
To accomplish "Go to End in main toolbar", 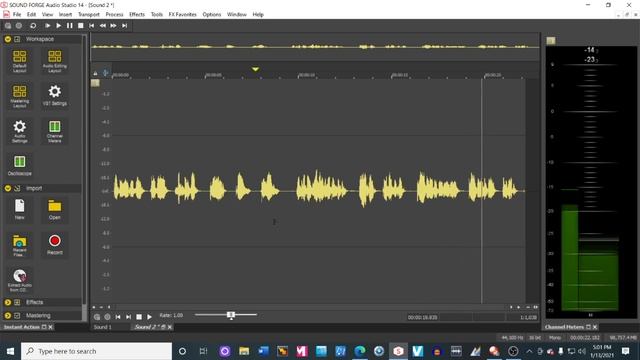I will click(124, 25).
